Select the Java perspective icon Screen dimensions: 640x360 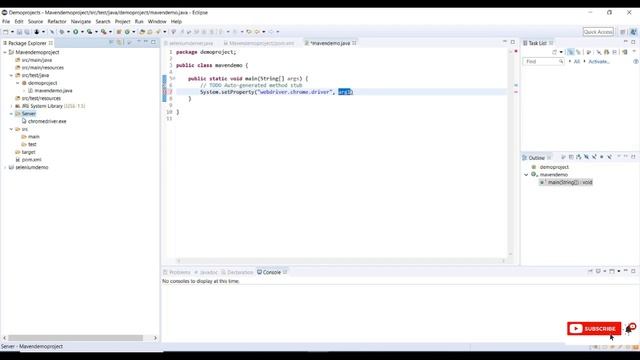coord(633,32)
